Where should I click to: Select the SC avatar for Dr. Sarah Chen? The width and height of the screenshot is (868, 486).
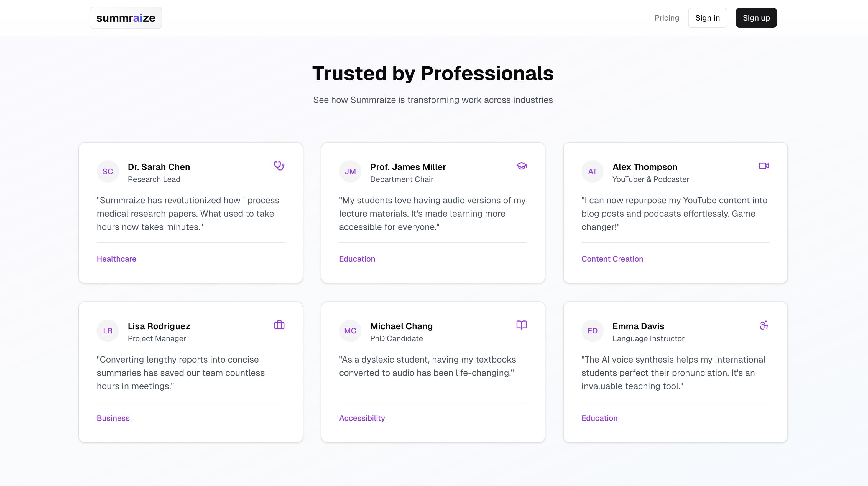pyautogui.click(x=108, y=171)
